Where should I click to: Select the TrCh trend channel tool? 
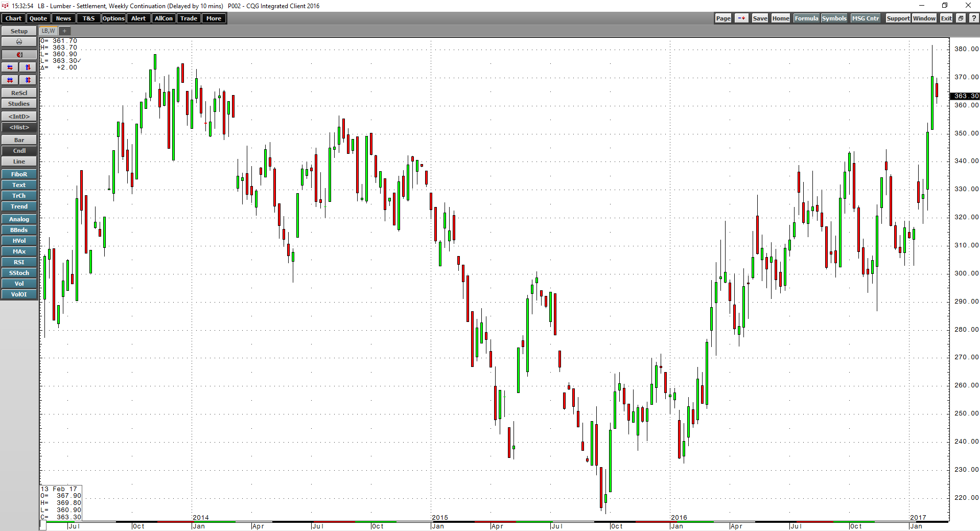pyautogui.click(x=19, y=196)
